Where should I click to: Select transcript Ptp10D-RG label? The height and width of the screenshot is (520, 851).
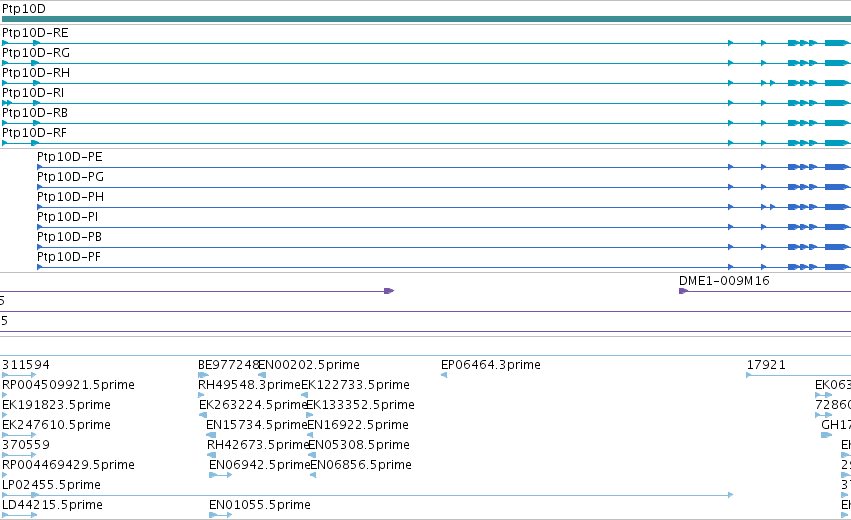(x=36, y=53)
